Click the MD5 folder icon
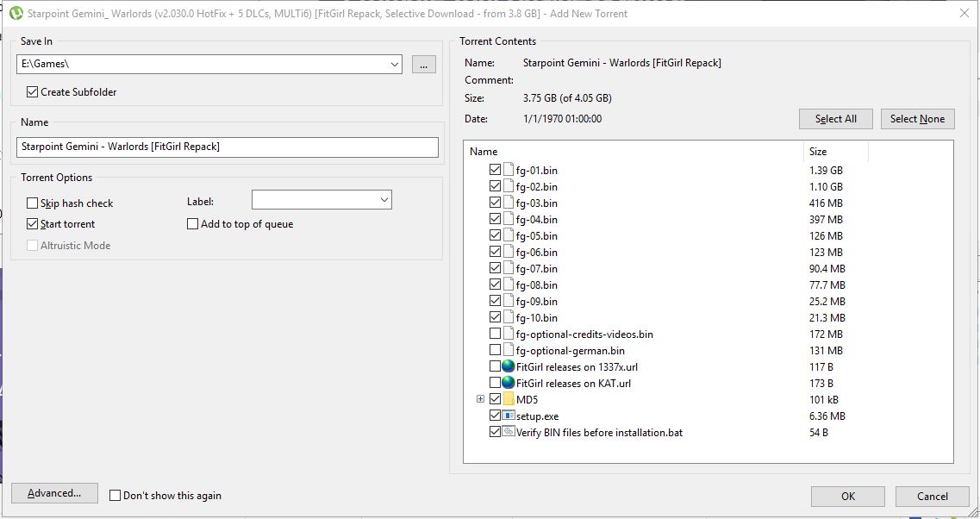The width and height of the screenshot is (980, 519). coord(509,399)
